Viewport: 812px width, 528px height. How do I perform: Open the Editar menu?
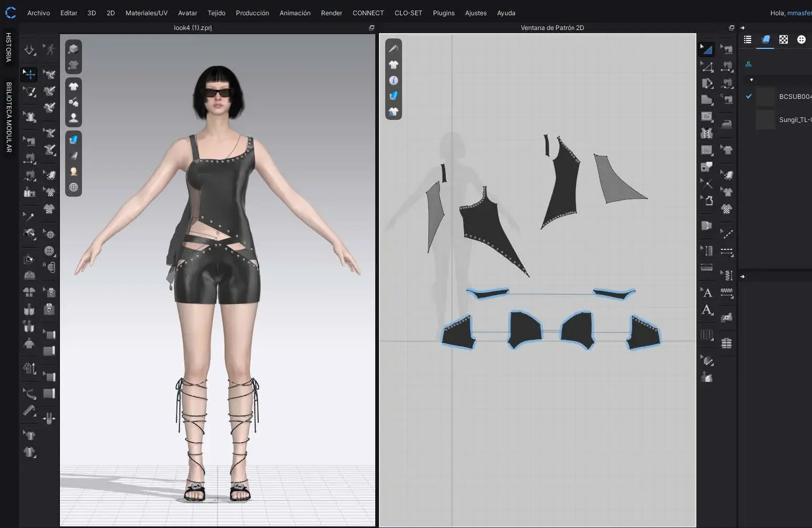[69, 13]
